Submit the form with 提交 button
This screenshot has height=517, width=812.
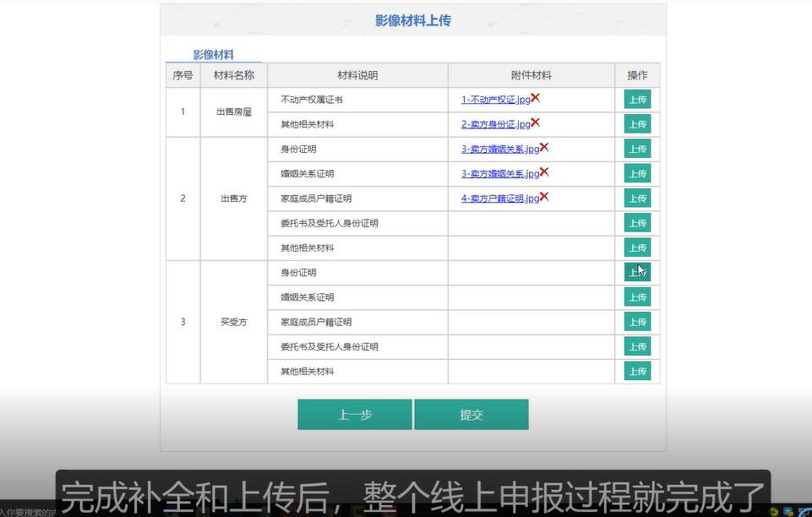tap(471, 414)
